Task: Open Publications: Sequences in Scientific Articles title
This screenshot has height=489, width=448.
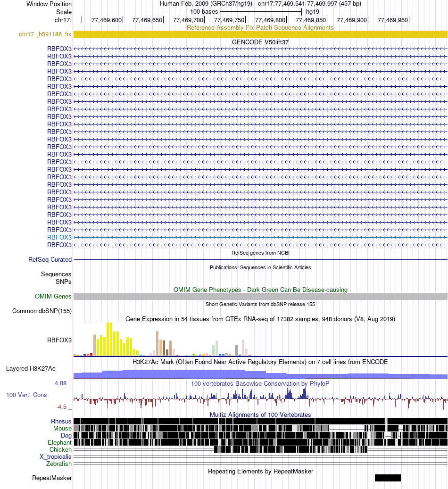Action: [x=260, y=267]
